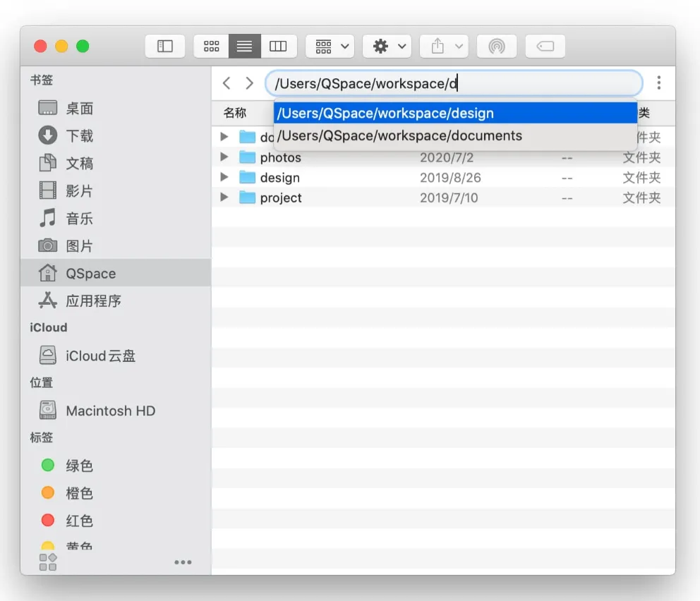Switch to list view mode

click(x=245, y=46)
